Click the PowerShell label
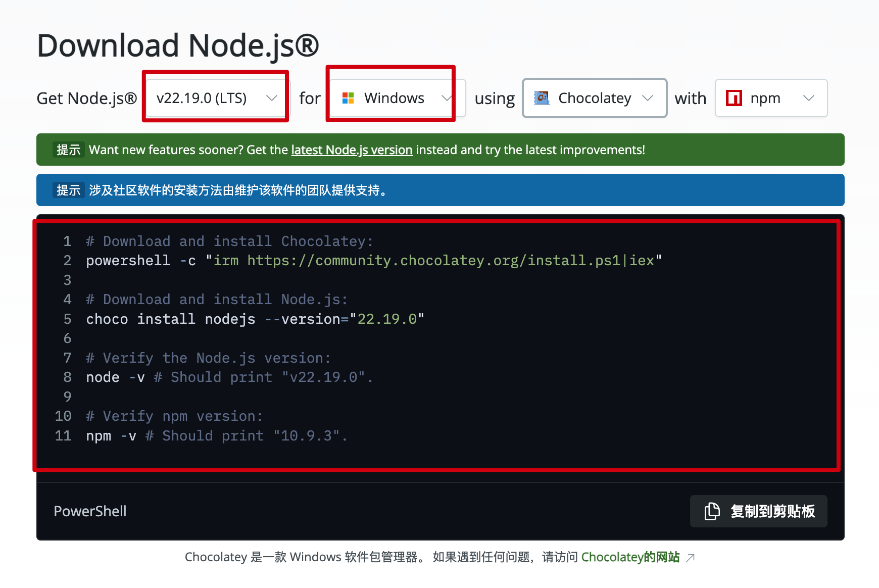This screenshot has height=588, width=879. point(90,511)
